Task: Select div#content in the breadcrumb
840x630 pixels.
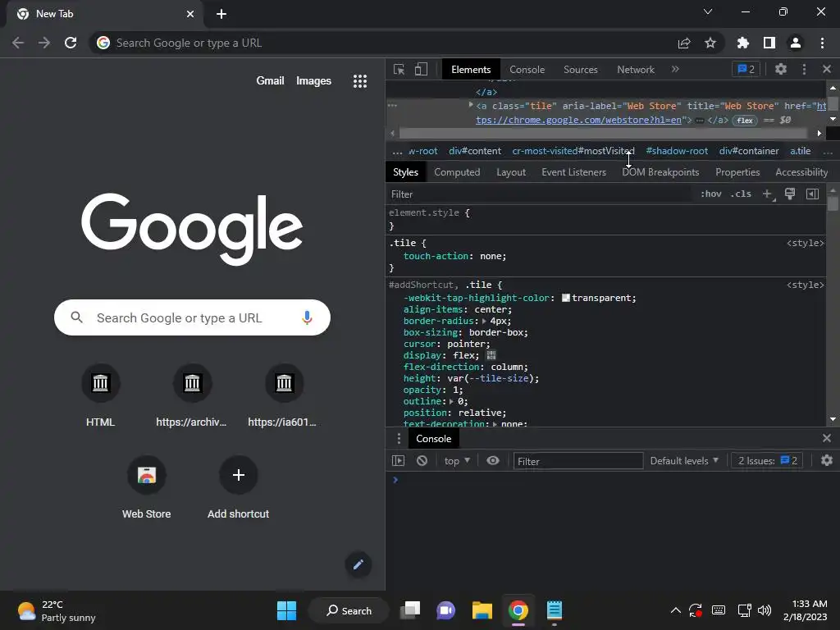Action: 475,151
